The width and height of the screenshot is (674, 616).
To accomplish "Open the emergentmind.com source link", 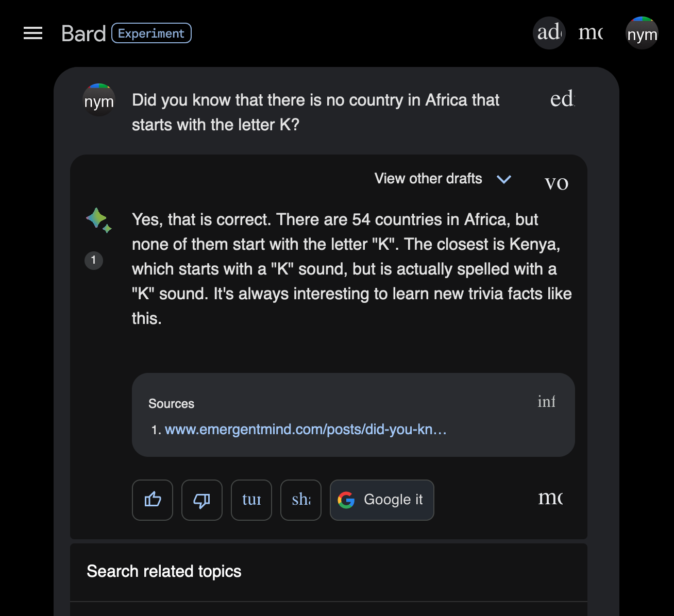I will [306, 430].
